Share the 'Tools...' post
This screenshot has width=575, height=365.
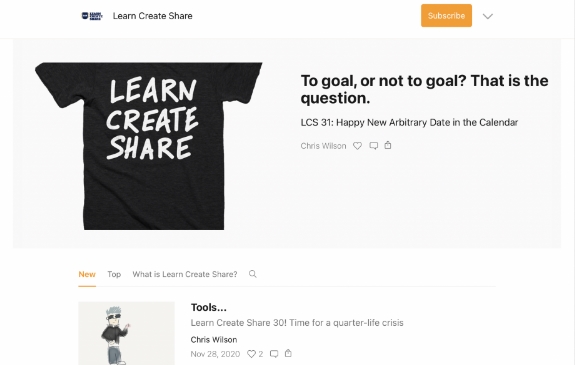pyautogui.click(x=288, y=353)
